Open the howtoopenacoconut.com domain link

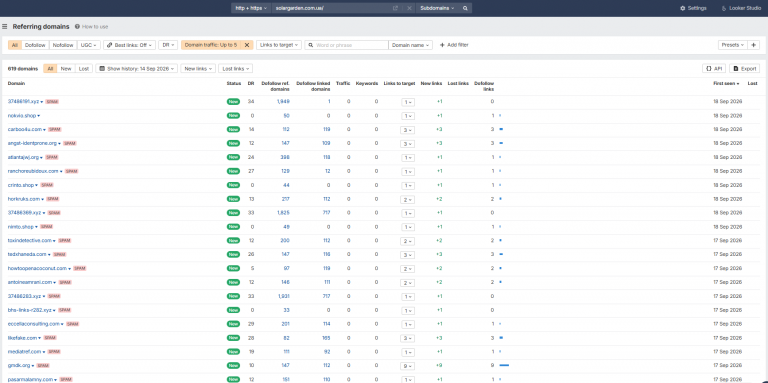(x=37, y=268)
